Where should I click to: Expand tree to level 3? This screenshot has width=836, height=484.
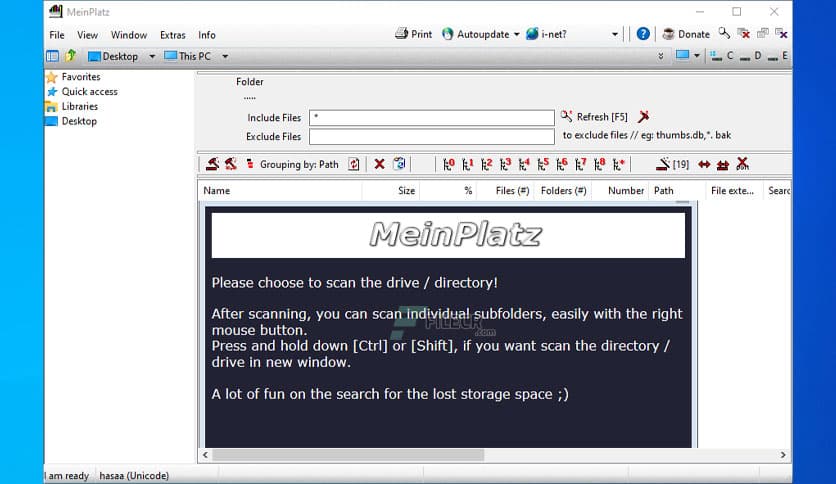tap(505, 164)
